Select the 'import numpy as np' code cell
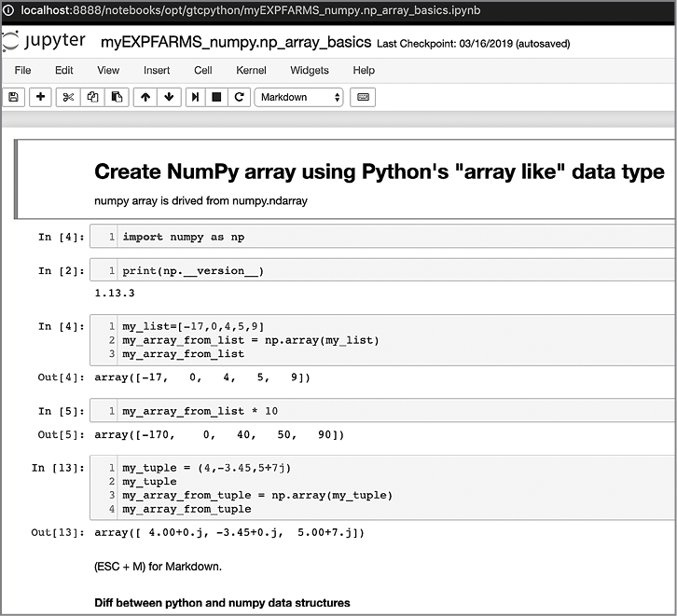Screen dimensions: 677x616 click(373, 237)
